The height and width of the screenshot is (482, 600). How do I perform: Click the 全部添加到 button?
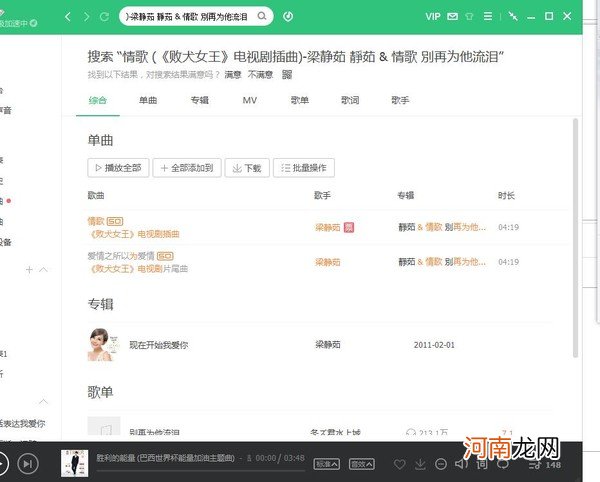pos(187,168)
